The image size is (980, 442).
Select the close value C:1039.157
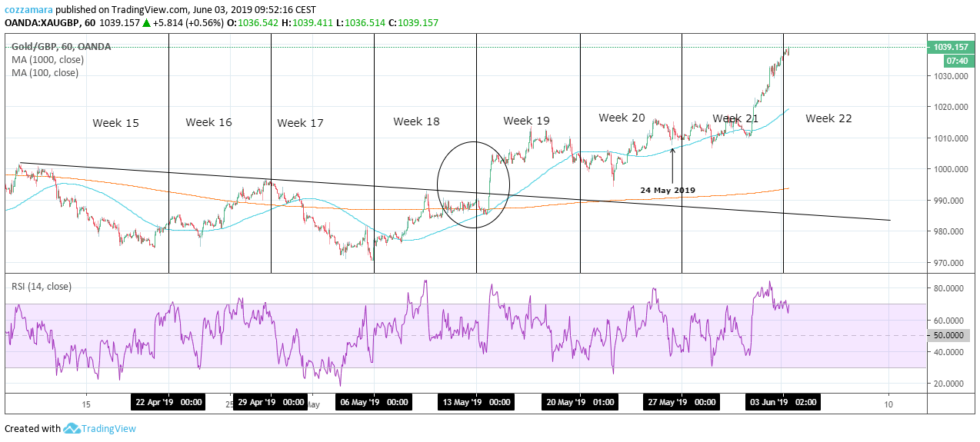click(414, 23)
